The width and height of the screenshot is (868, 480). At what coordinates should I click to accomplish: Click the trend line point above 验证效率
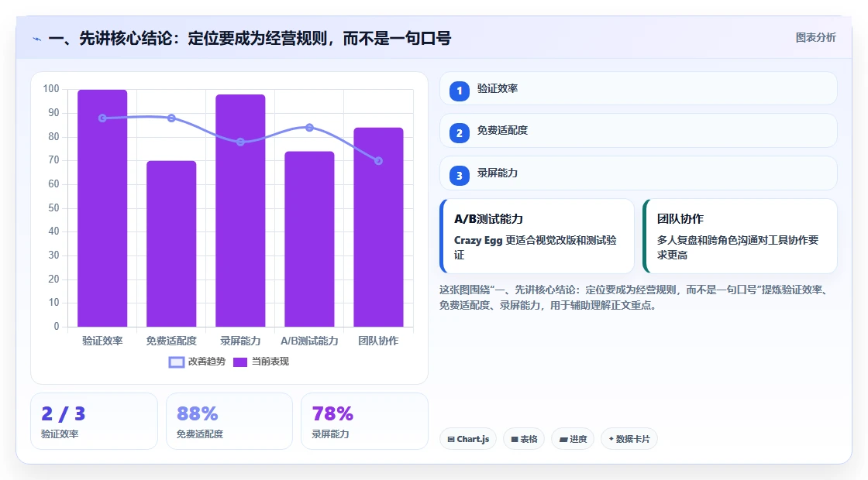coord(102,118)
